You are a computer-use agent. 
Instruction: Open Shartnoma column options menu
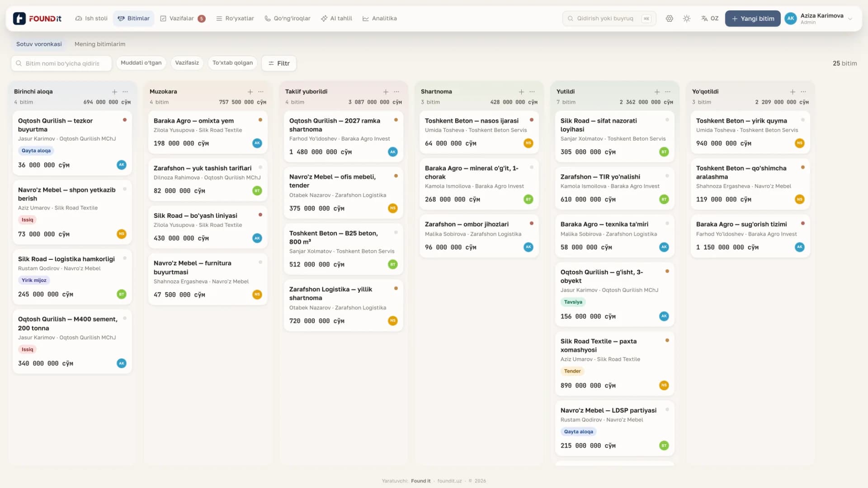532,92
